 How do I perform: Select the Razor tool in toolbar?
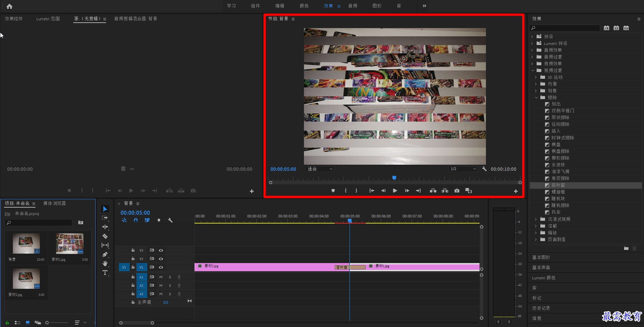click(105, 236)
